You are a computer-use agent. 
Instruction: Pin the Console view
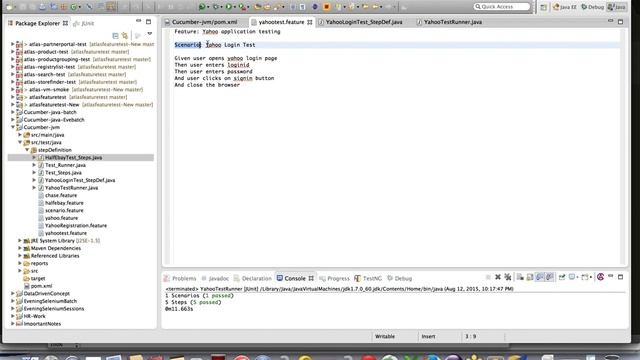click(x=562, y=277)
